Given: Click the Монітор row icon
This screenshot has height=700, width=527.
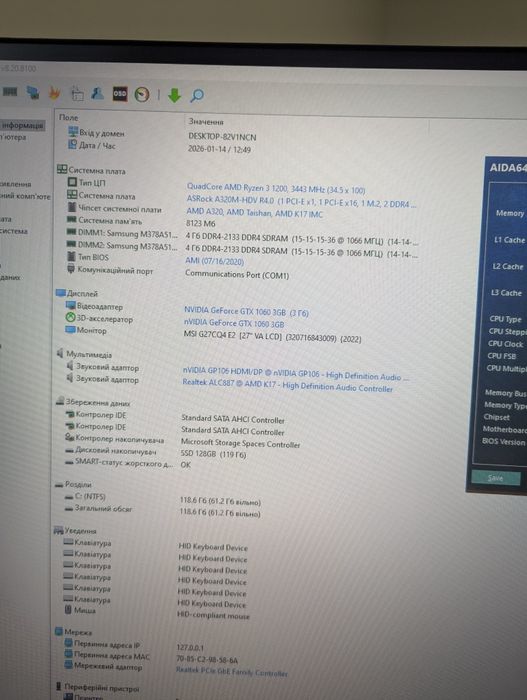Looking at the screenshot, I should [x=70, y=329].
